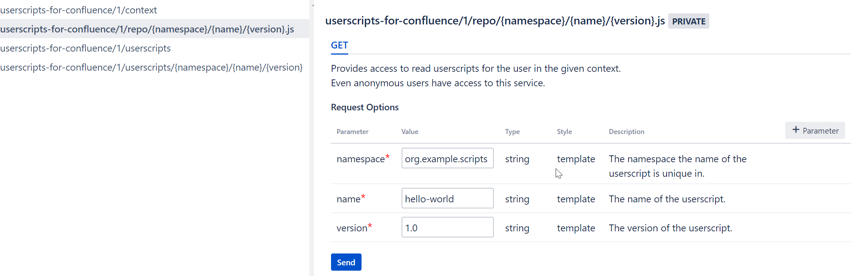Click the plus icon in Parameter button
Viewport: 868px width, 276px height.
click(796, 130)
